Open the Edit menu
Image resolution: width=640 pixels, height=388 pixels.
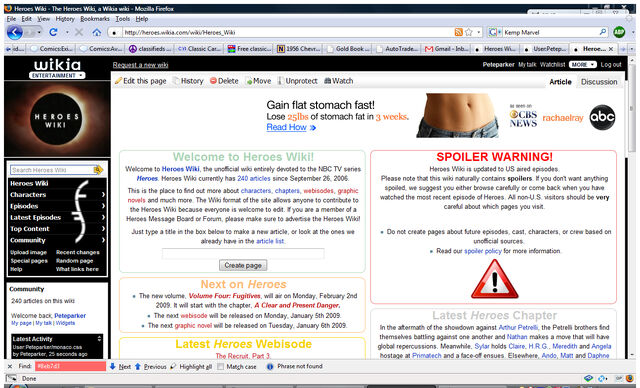(27, 19)
